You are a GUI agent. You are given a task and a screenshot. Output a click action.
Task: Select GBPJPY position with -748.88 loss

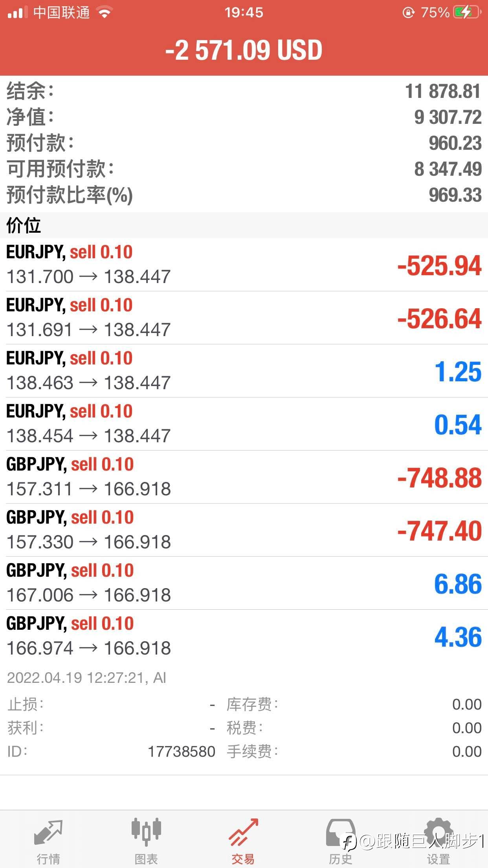point(244,477)
